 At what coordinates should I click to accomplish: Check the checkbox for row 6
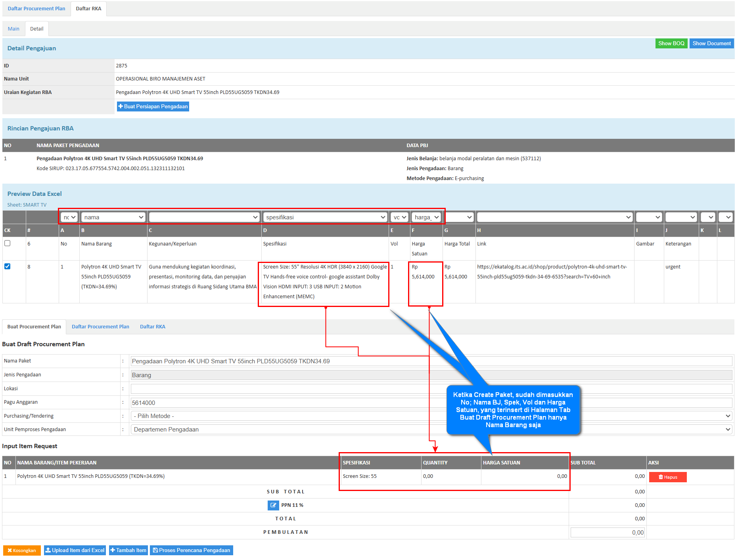click(x=8, y=244)
